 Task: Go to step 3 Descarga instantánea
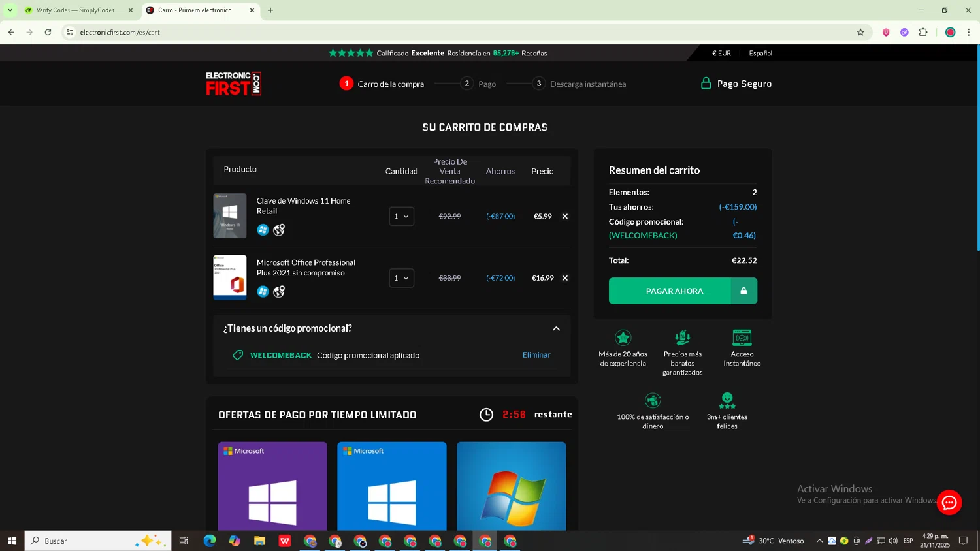tap(579, 84)
